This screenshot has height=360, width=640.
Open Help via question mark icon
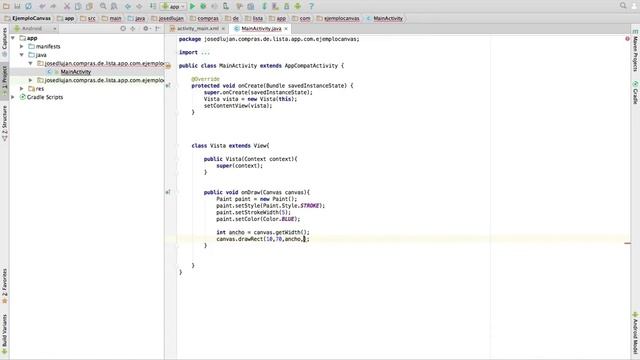311,6
